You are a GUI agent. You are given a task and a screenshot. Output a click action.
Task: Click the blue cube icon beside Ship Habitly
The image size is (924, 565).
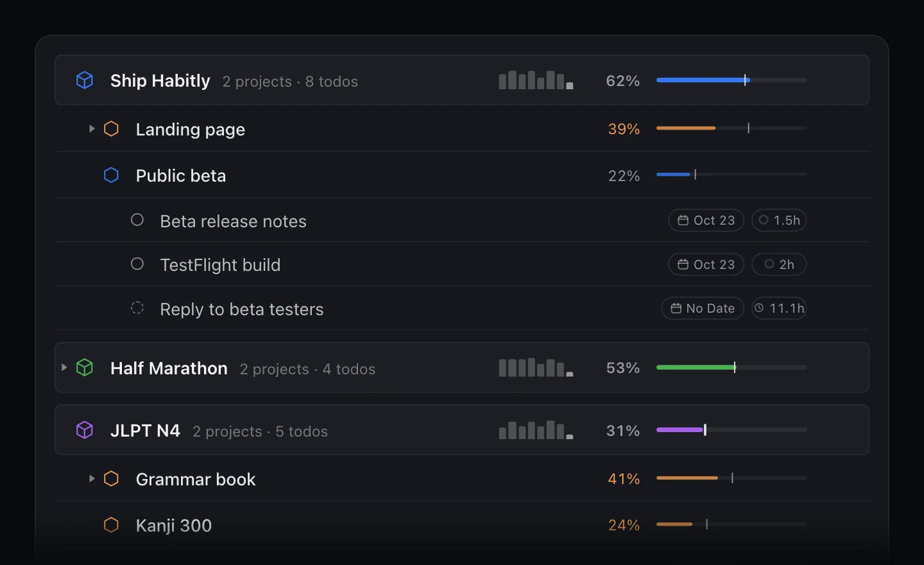pos(85,80)
